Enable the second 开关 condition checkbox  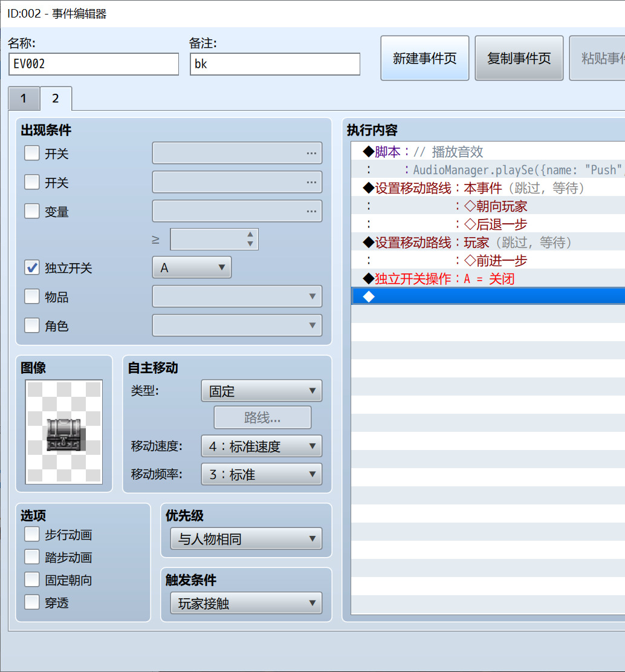point(31,182)
